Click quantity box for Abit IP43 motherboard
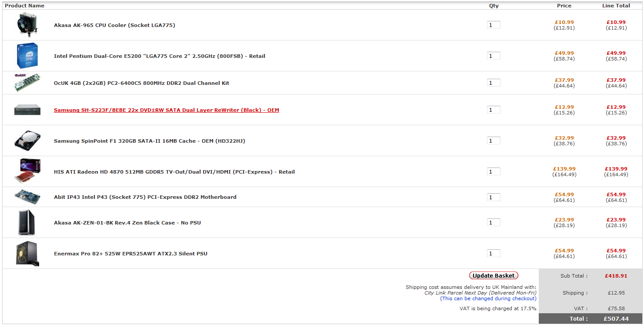Viewport: 644px width, 325px height. click(494, 198)
